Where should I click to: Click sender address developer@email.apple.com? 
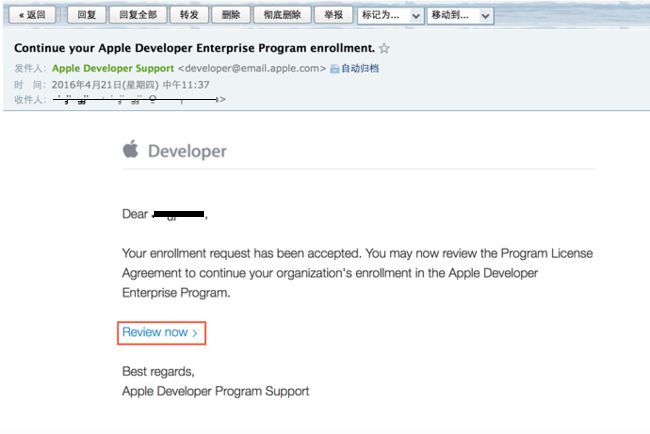click(252, 68)
